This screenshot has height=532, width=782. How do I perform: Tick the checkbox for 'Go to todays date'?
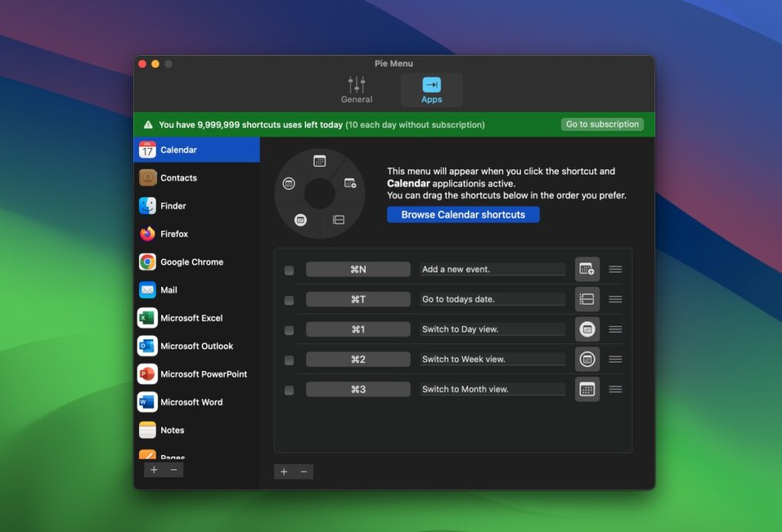(x=289, y=300)
